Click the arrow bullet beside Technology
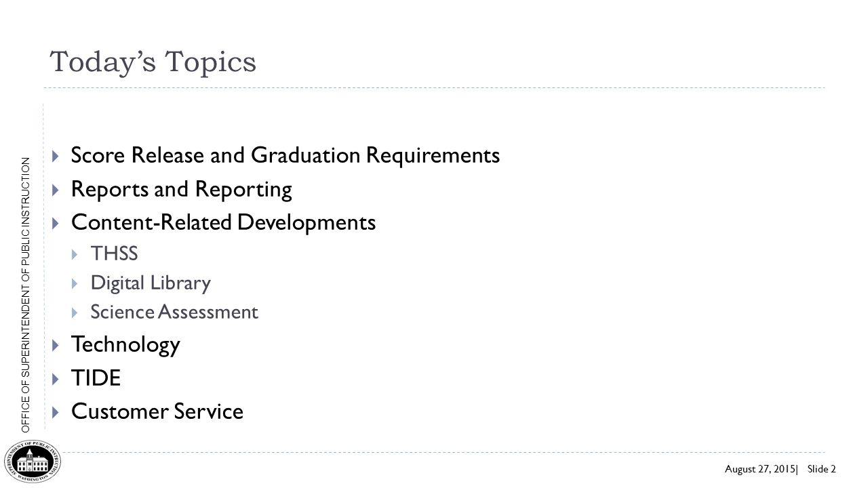The height and width of the screenshot is (488, 868). tap(56, 346)
